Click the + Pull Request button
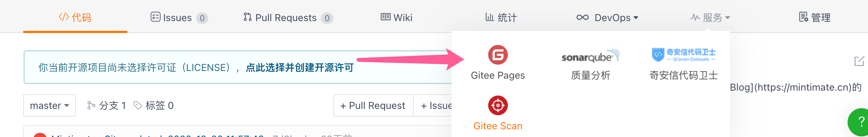The width and height of the screenshot is (868, 137). pyautogui.click(x=373, y=105)
